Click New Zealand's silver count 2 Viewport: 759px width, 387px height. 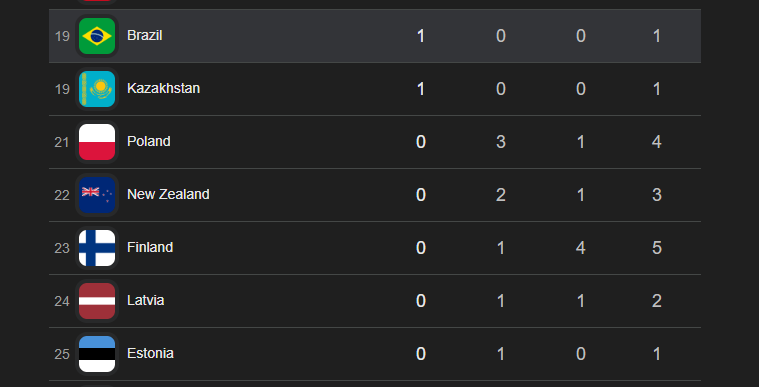501,195
